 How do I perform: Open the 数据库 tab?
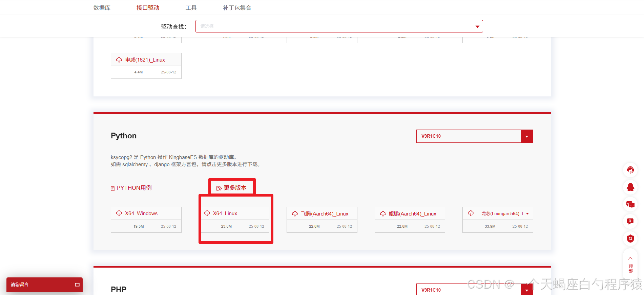pyautogui.click(x=102, y=8)
